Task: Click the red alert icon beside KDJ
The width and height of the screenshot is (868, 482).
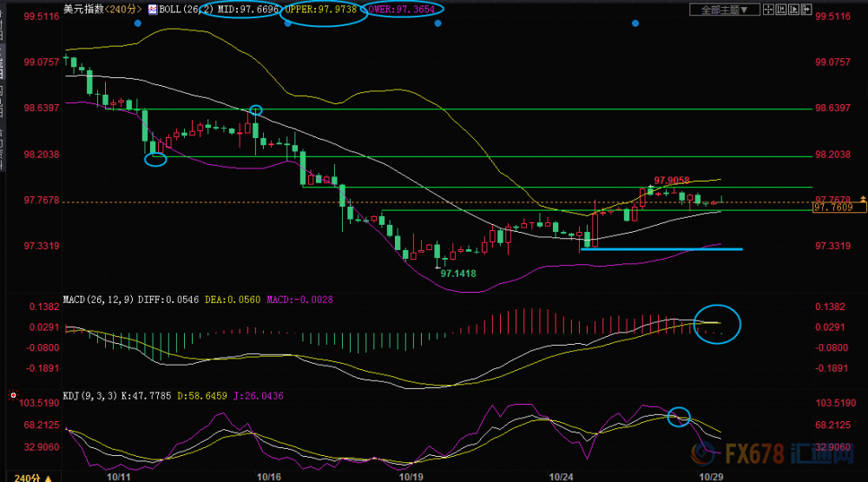Action: (x=13, y=395)
